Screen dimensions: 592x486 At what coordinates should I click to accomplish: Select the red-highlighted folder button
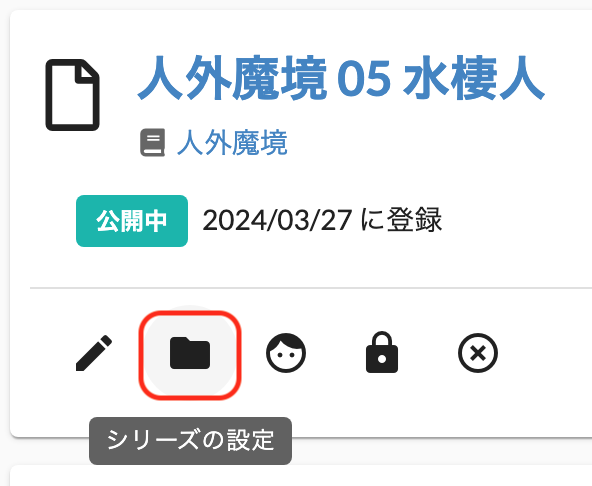point(190,355)
